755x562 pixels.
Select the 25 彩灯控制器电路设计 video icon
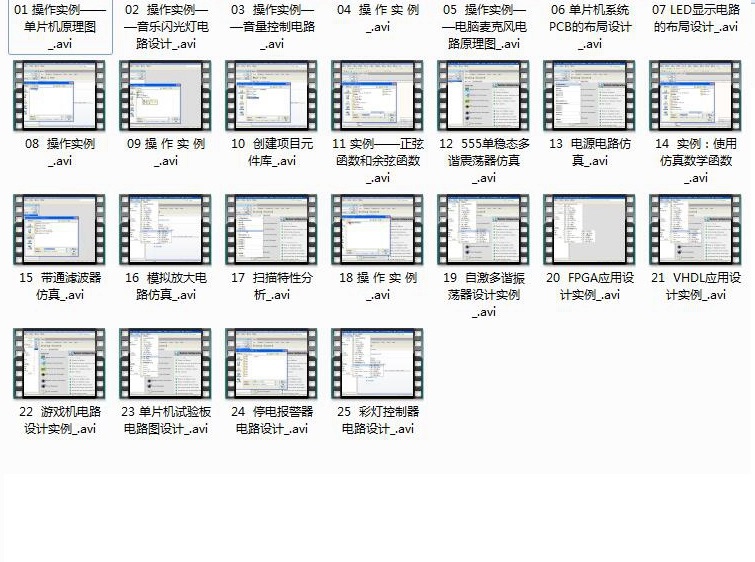coord(377,363)
